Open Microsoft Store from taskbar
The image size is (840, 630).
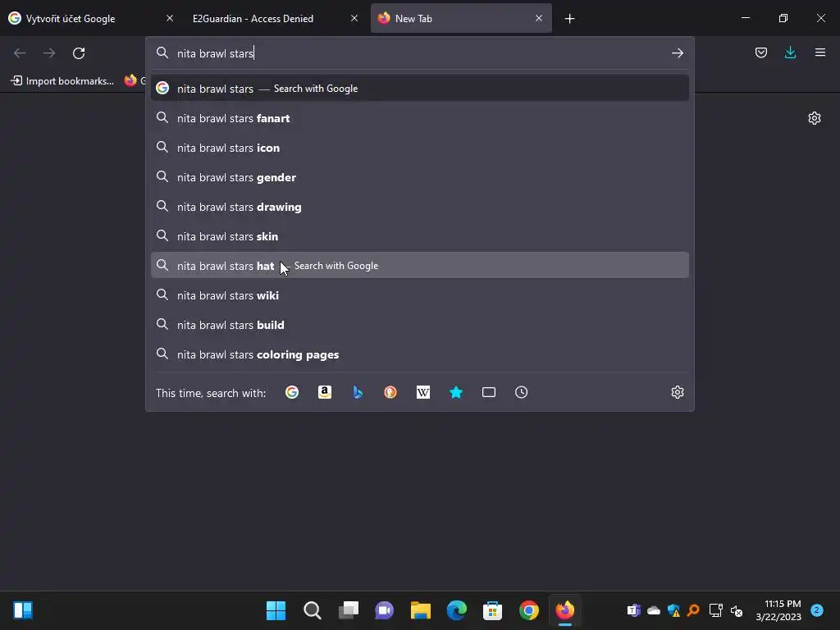coord(492,610)
